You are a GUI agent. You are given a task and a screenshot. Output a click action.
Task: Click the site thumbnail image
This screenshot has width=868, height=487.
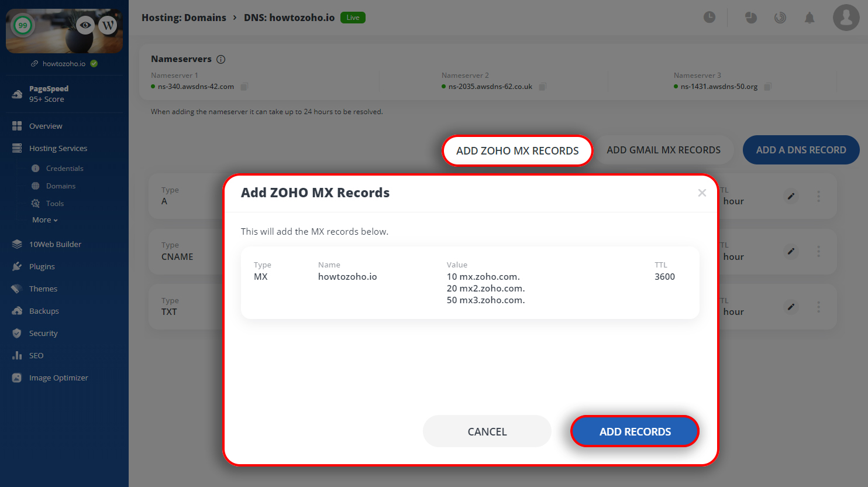pyautogui.click(x=64, y=31)
